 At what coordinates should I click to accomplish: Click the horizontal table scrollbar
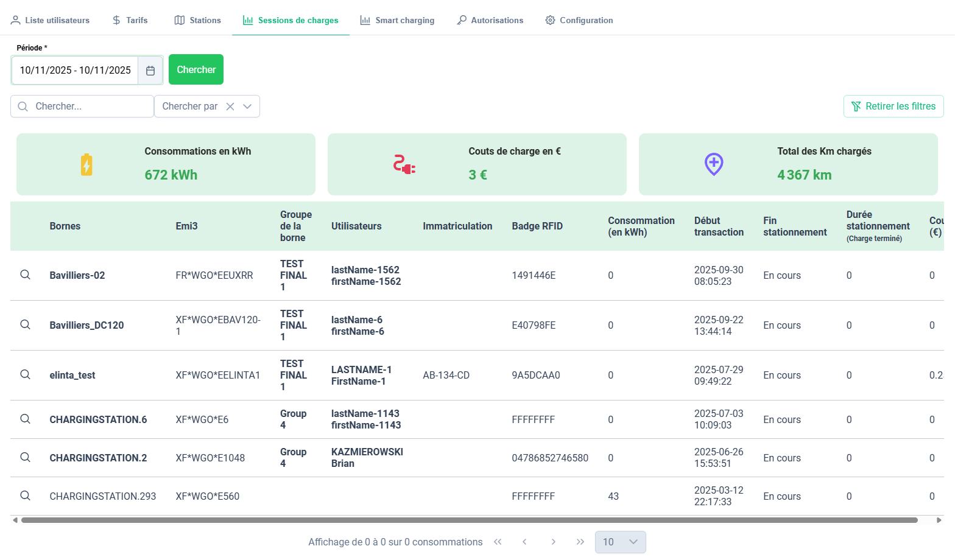pos(469,520)
